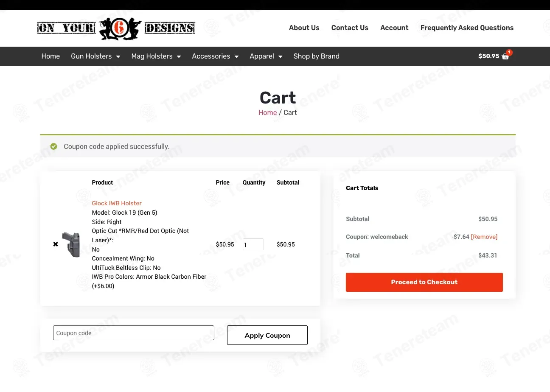This screenshot has width=550, height=392.
Task: Open the Contact Us page
Action: point(350,28)
